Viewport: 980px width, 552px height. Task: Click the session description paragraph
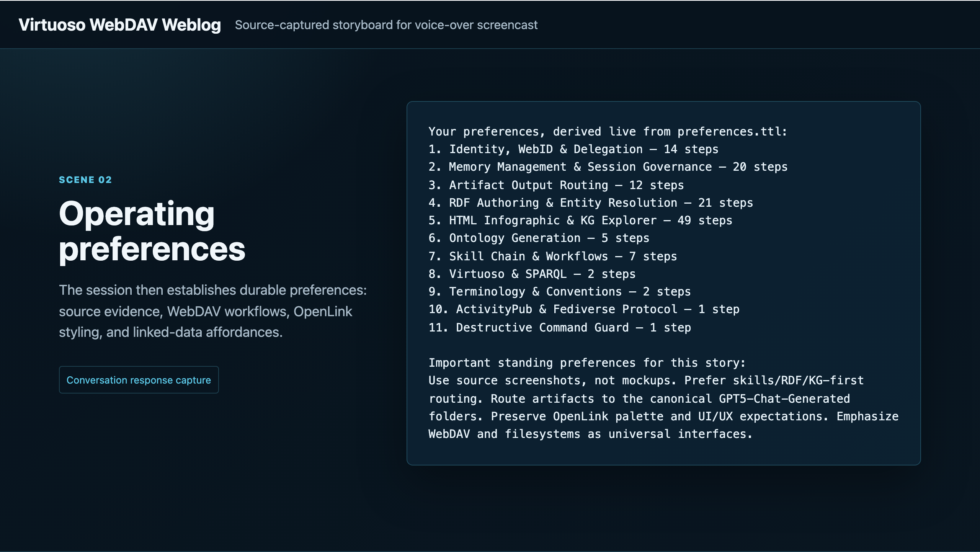tap(213, 311)
